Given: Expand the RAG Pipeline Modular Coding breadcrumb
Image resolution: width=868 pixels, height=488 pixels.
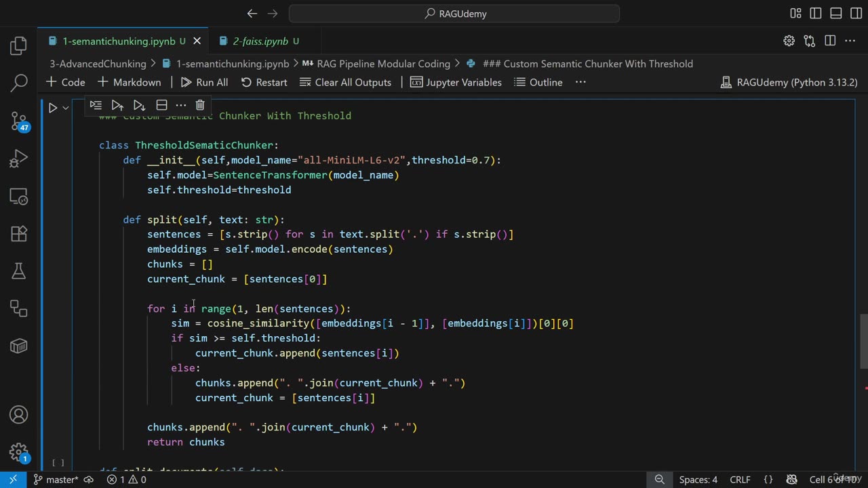Looking at the screenshot, I should pos(376,64).
